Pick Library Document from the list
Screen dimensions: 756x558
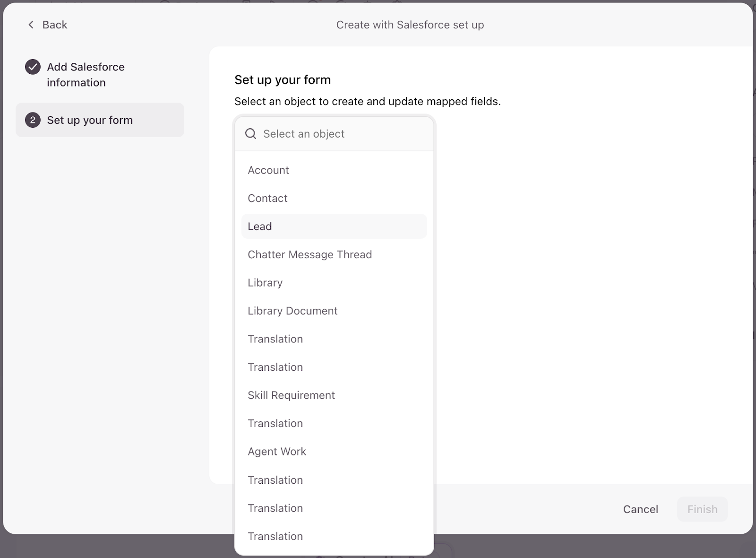(x=292, y=311)
